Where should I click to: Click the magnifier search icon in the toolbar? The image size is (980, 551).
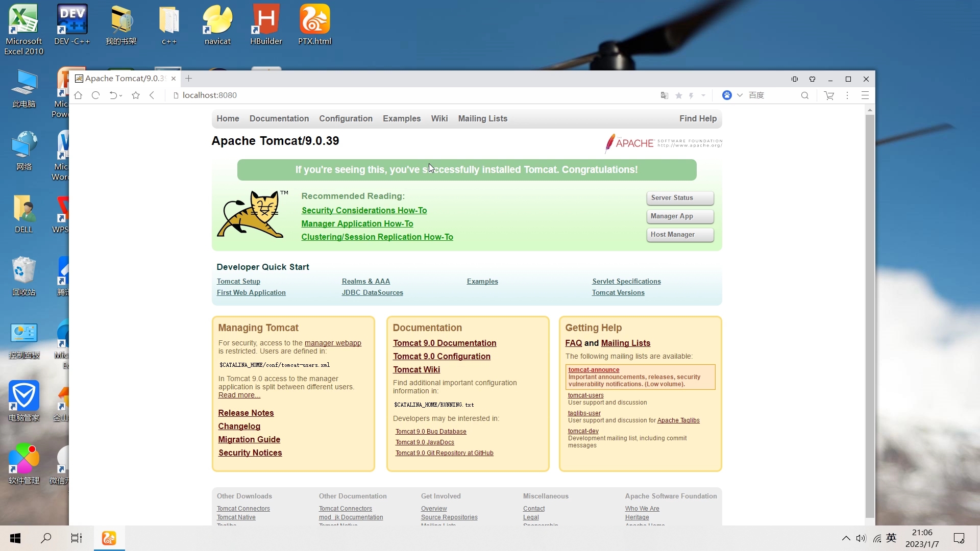[x=805, y=95]
